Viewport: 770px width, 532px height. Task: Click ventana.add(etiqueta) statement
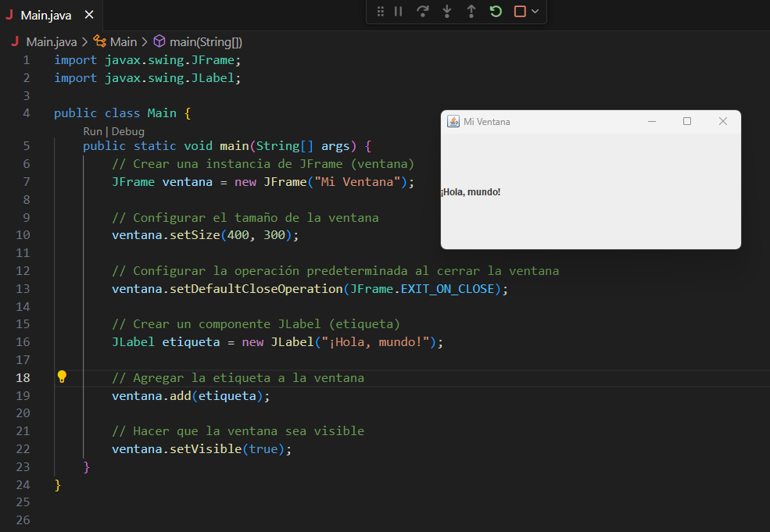click(191, 395)
